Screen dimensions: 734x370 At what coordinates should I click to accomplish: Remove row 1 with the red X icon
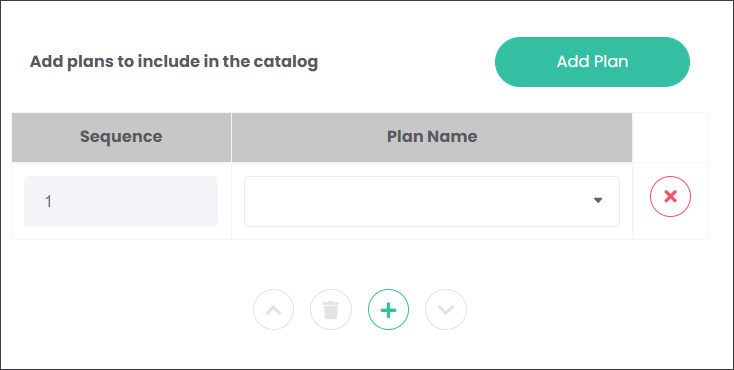[670, 196]
